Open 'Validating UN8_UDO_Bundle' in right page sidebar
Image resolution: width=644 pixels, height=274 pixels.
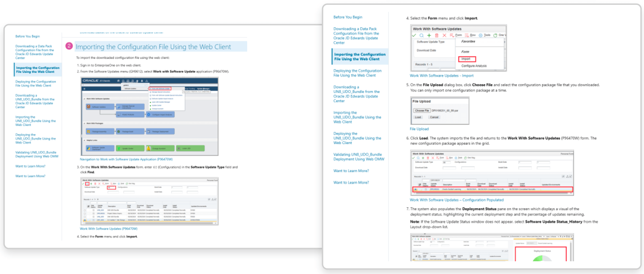[359, 157]
